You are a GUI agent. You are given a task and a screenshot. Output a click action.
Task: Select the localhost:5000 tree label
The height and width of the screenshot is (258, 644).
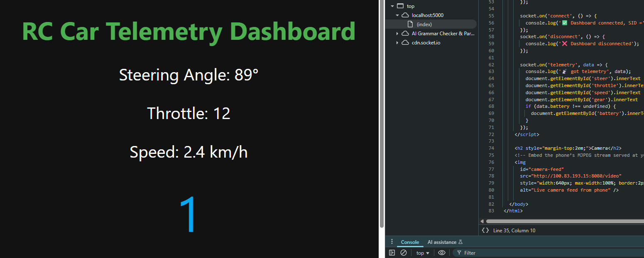click(x=428, y=15)
